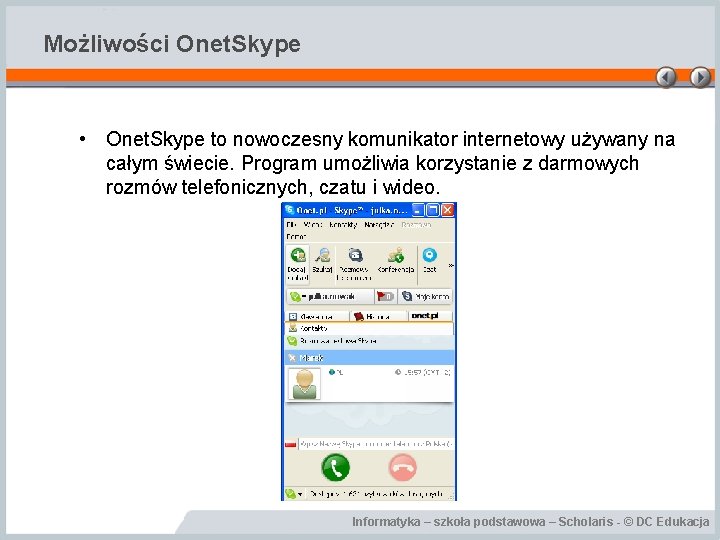Screen dimensions: 720x540
Task: Open the second menu item Widok
Action: (x=313, y=225)
